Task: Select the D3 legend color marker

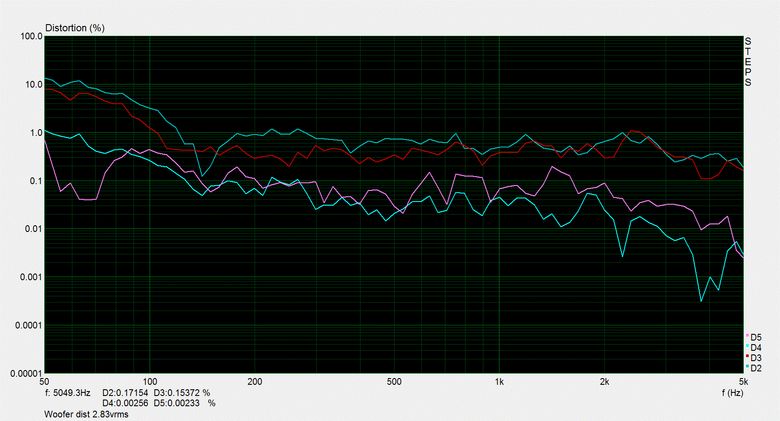Action: tap(748, 358)
